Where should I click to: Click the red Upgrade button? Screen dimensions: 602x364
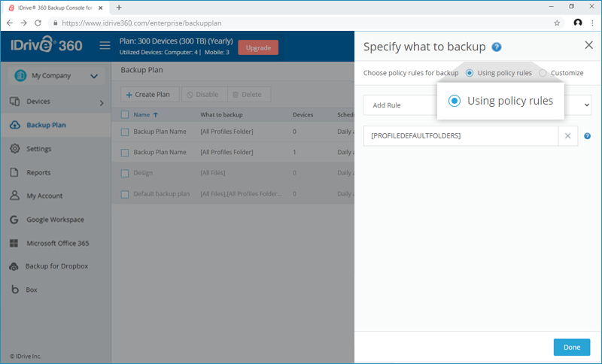point(258,47)
